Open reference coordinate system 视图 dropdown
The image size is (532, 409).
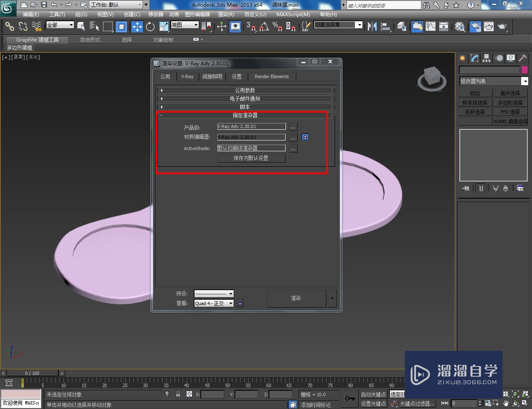(x=185, y=25)
